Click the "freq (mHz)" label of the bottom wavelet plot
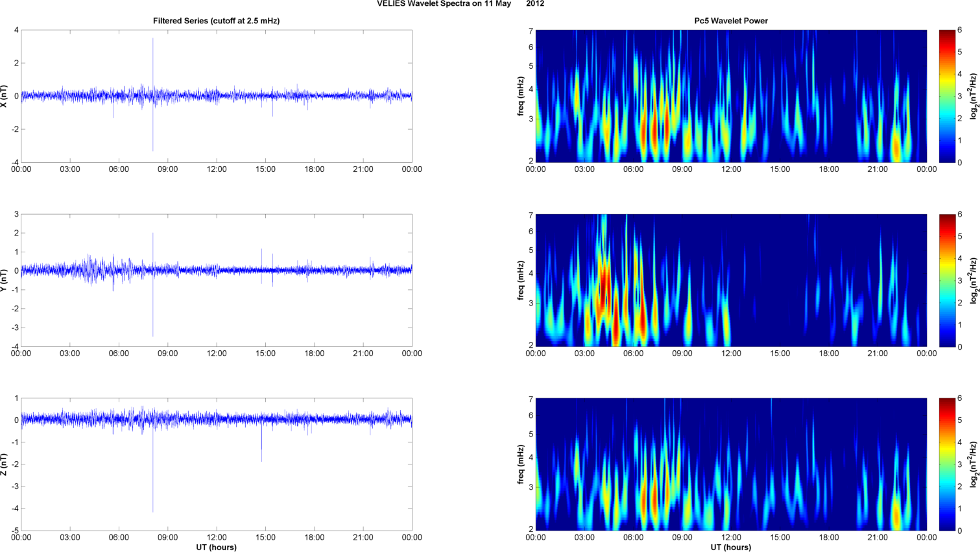980x552 pixels. 521,464
